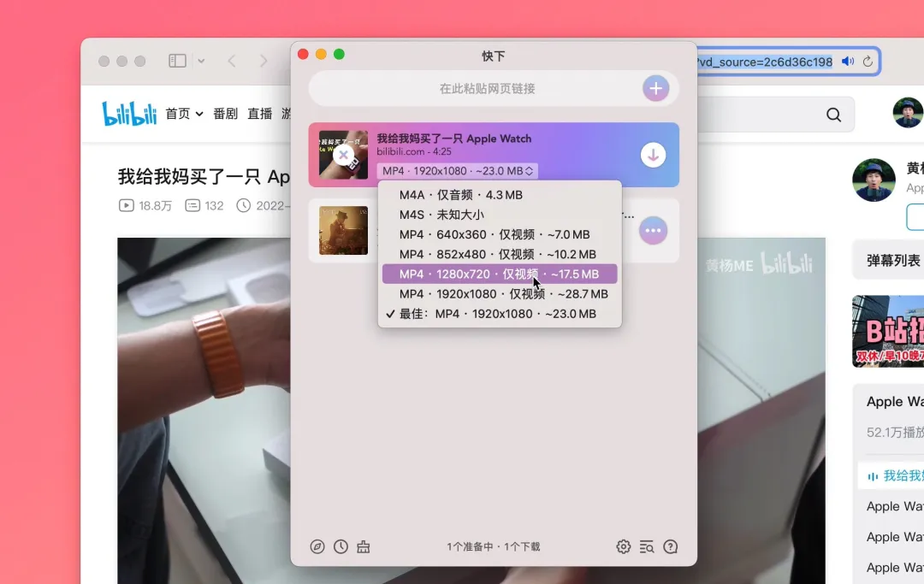Open format selector MP4 1920x1080 ~23.0 MB
The image size is (924, 584).
[x=457, y=171]
